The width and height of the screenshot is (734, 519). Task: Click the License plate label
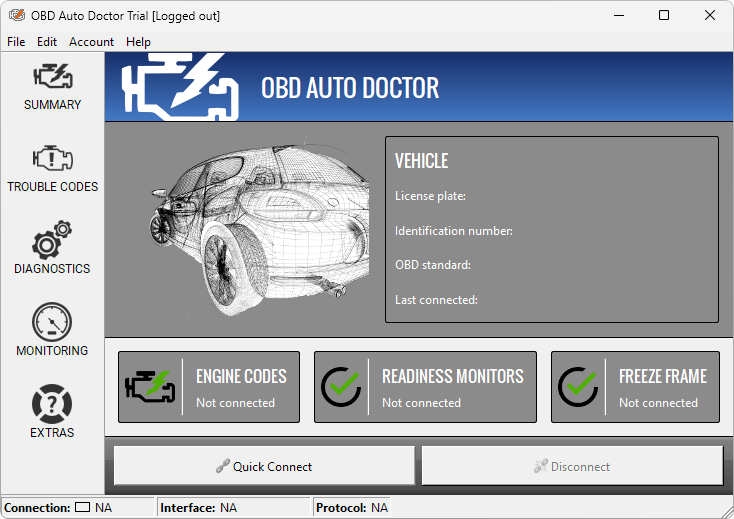[430, 196]
